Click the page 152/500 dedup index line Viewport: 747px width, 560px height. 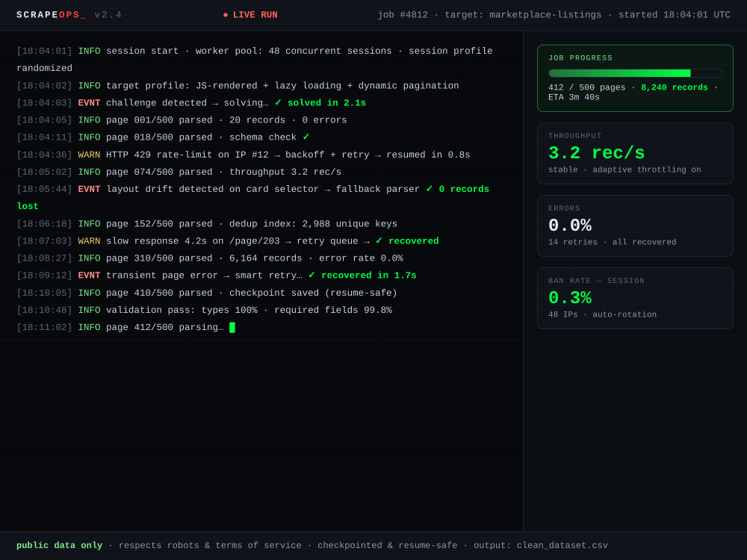point(207,224)
